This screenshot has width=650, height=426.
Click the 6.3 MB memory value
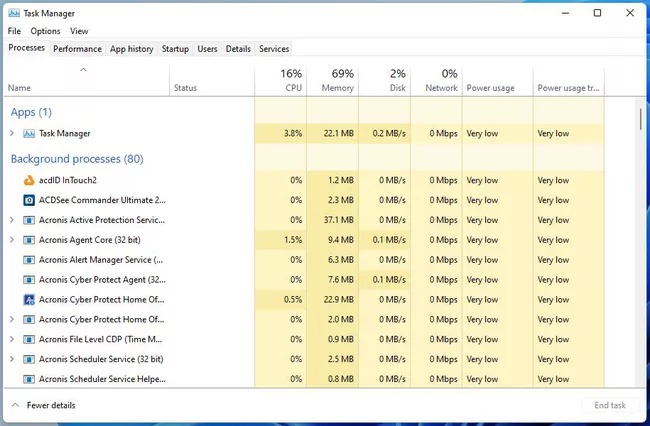click(341, 260)
